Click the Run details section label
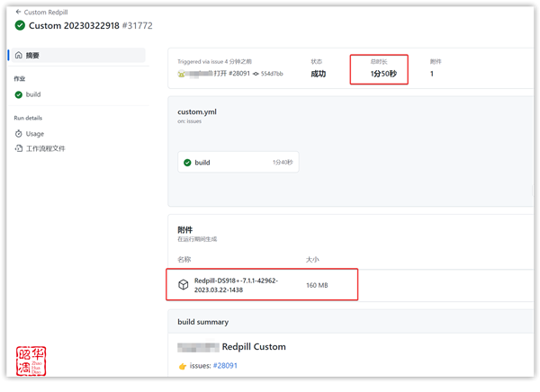Screen dimensions: 540x392 (28, 118)
